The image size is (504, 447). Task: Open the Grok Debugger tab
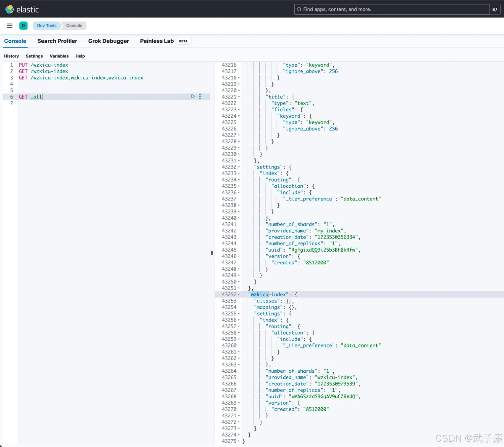point(109,41)
